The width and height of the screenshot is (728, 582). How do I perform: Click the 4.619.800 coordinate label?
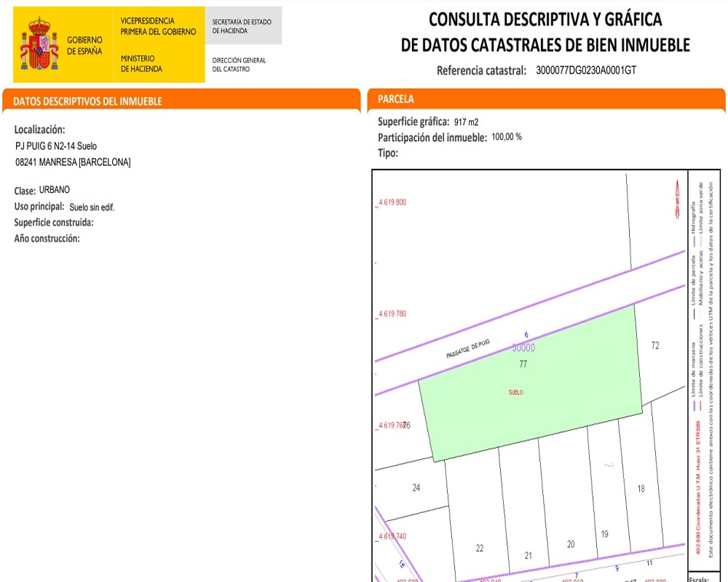(x=391, y=202)
